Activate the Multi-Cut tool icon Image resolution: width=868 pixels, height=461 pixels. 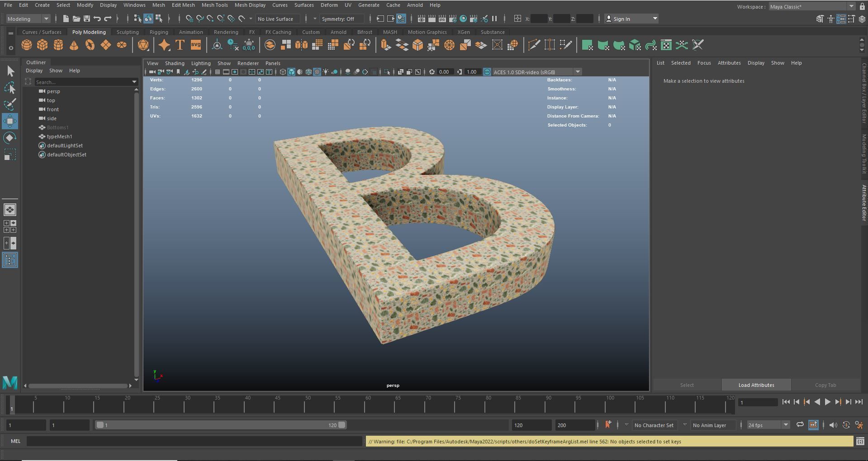534,44
